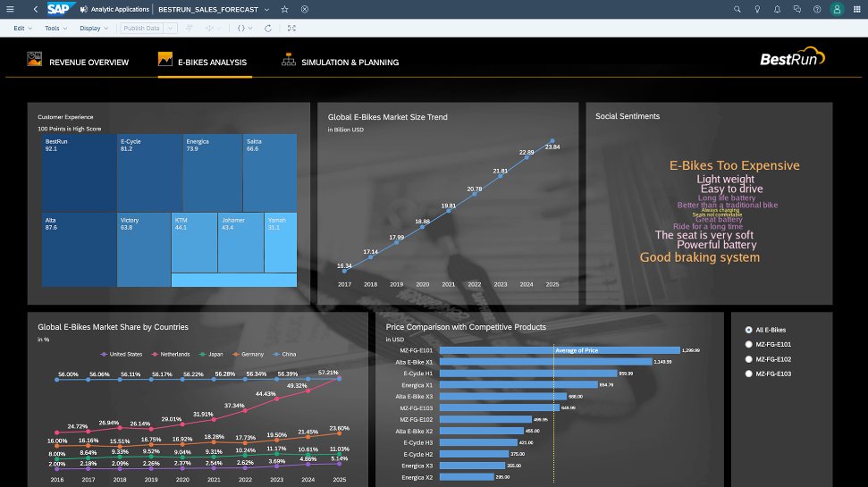The image size is (868, 487).
Task: Open the search magnifier in header
Action: [737, 10]
